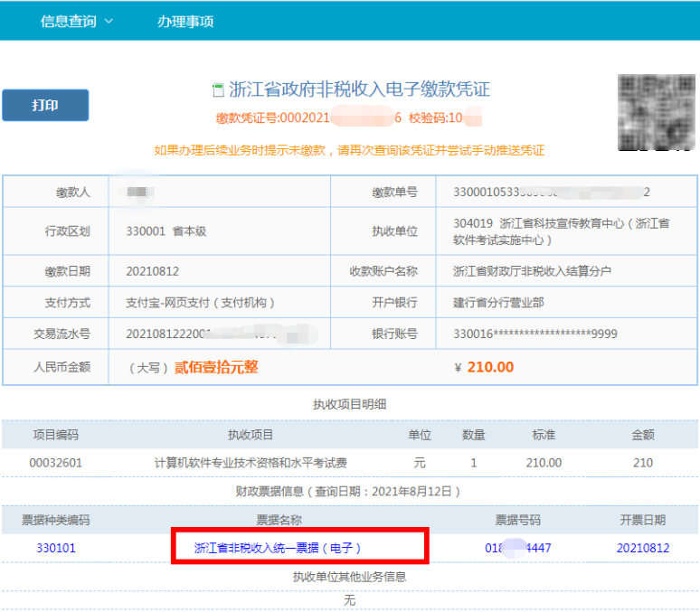Expand the 信息查询 dropdown menu
The image size is (700, 612).
pyautogui.click(x=77, y=21)
